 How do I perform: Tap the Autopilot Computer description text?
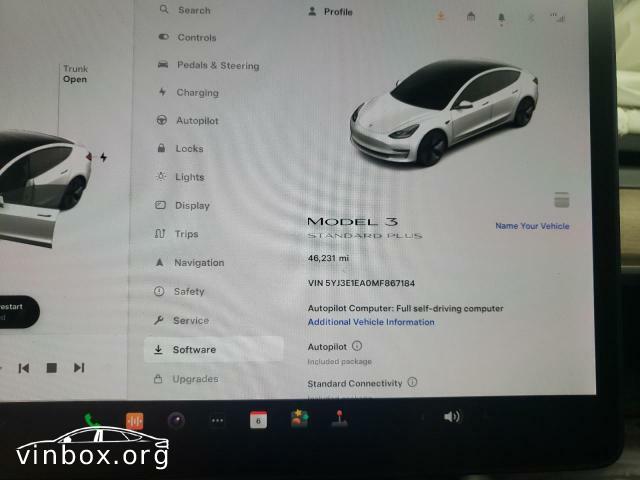point(405,309)
